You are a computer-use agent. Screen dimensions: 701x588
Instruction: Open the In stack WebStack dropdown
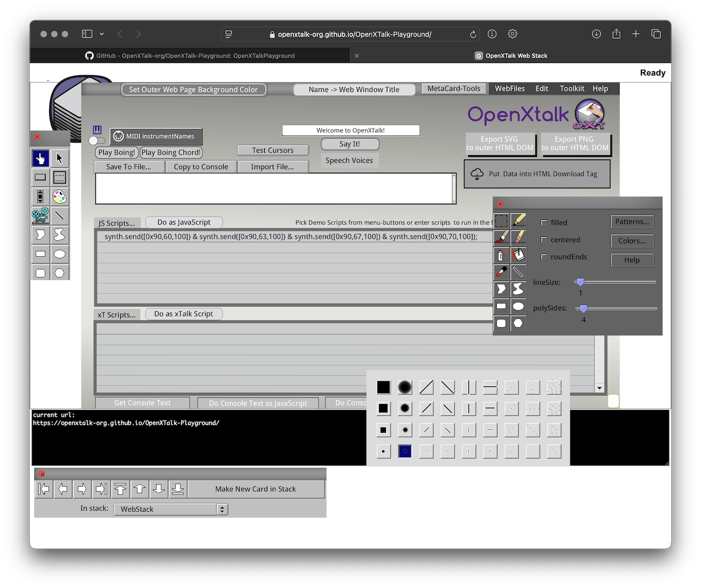pyautogui.click(x=171, y=509)
